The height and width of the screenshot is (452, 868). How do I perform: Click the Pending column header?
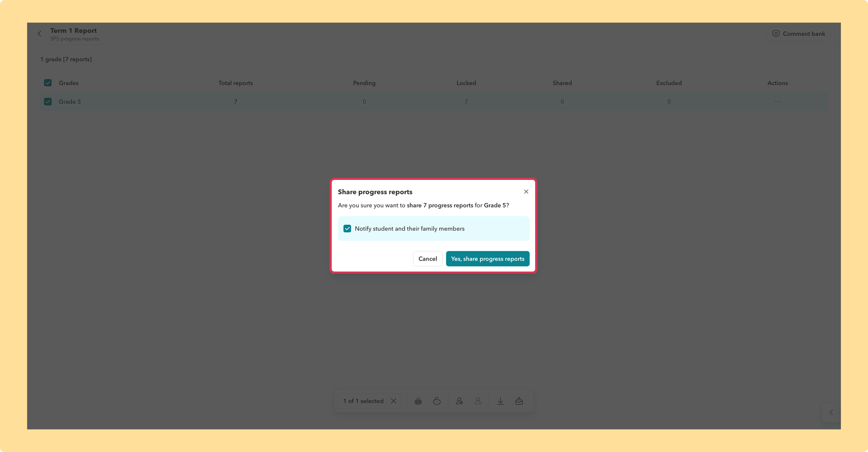coord(364,83)
